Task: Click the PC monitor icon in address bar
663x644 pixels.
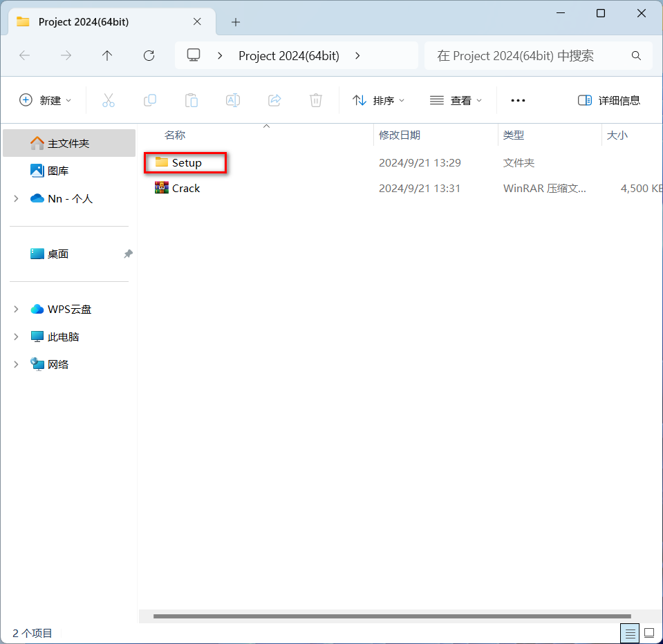Action: 194,55
